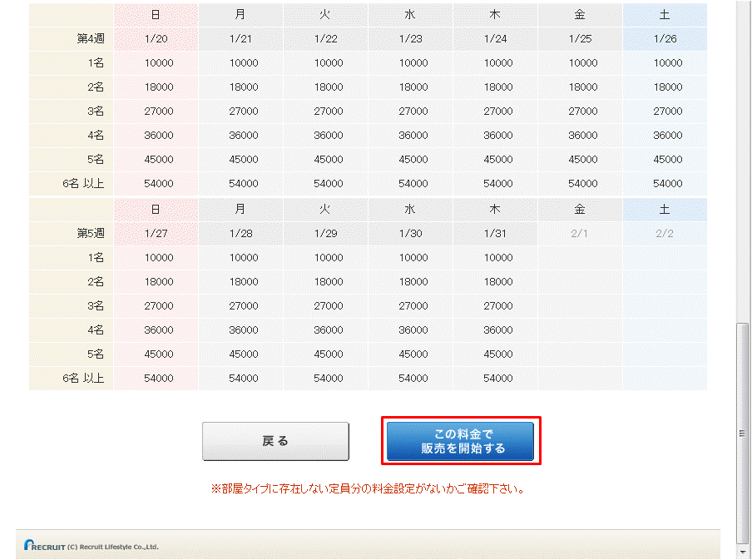Click the 土 column header of week 4

tap(665, 14)
